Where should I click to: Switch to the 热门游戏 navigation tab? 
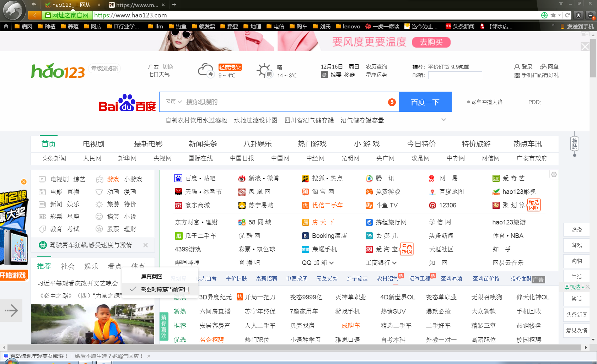click(312, 144)
